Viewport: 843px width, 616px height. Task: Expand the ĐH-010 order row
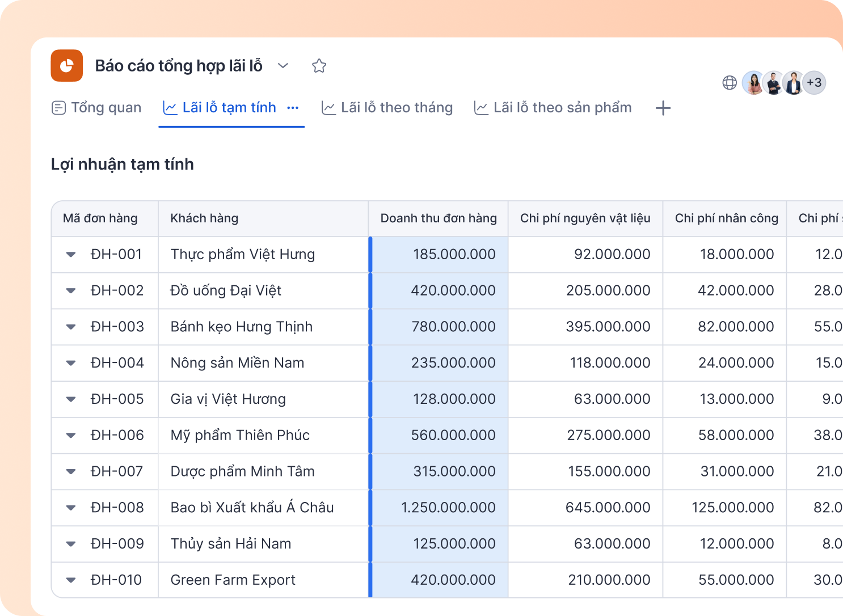click(x=71, y=580)
